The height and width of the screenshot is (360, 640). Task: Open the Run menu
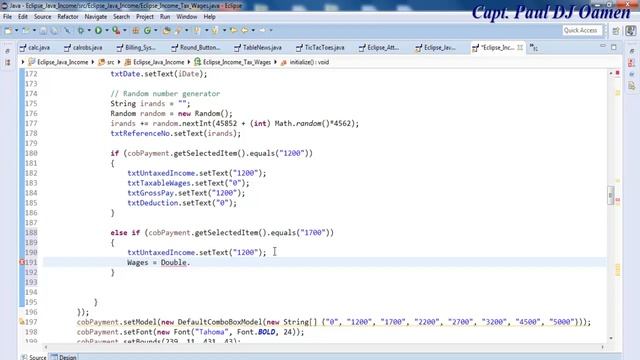coord(165,17)
